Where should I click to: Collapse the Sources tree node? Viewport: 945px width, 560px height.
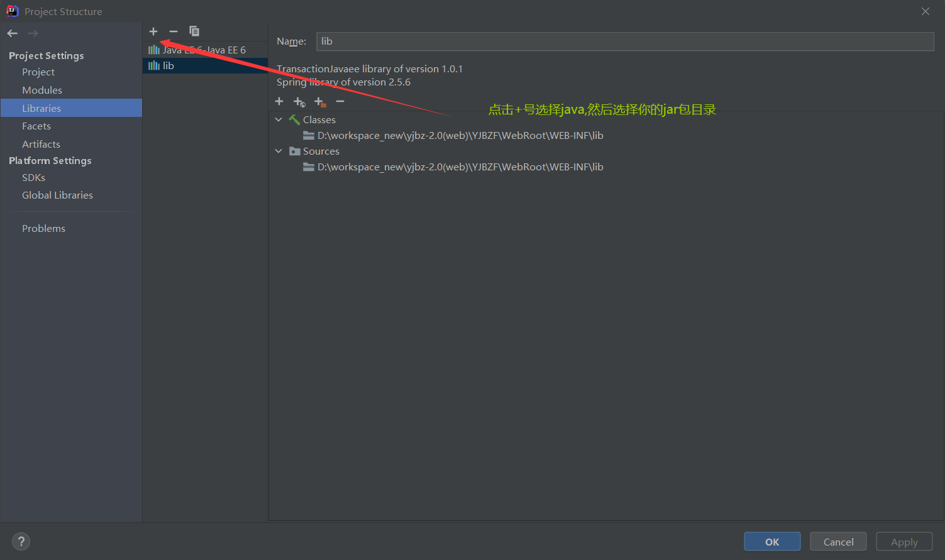pyautogui.click(x=279, y=151)
